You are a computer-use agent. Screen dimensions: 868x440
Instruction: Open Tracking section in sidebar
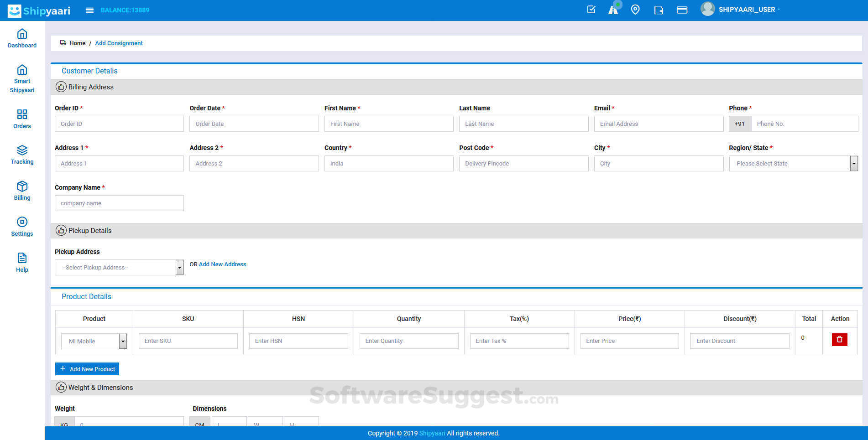pyautogui.click(x=22, y=155)
